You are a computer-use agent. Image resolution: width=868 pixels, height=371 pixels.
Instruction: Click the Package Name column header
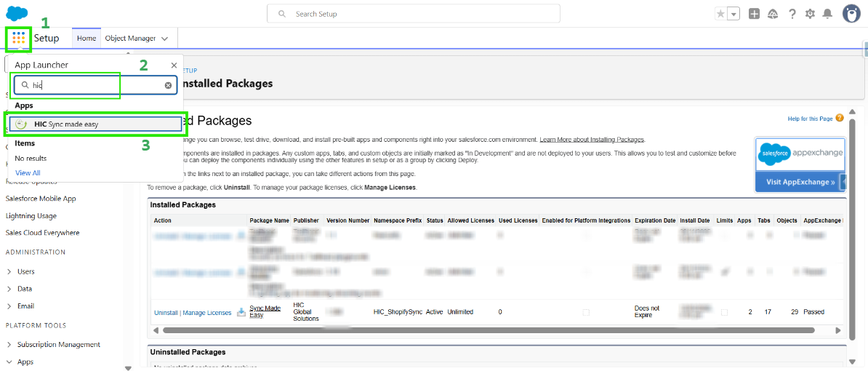coord(270,220)
